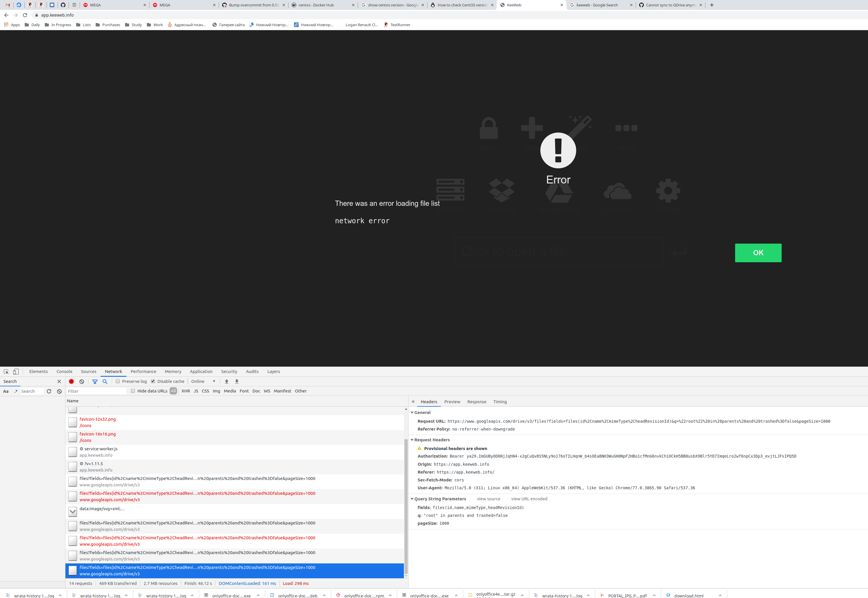Clear all network requests

[x=82, y=381]
